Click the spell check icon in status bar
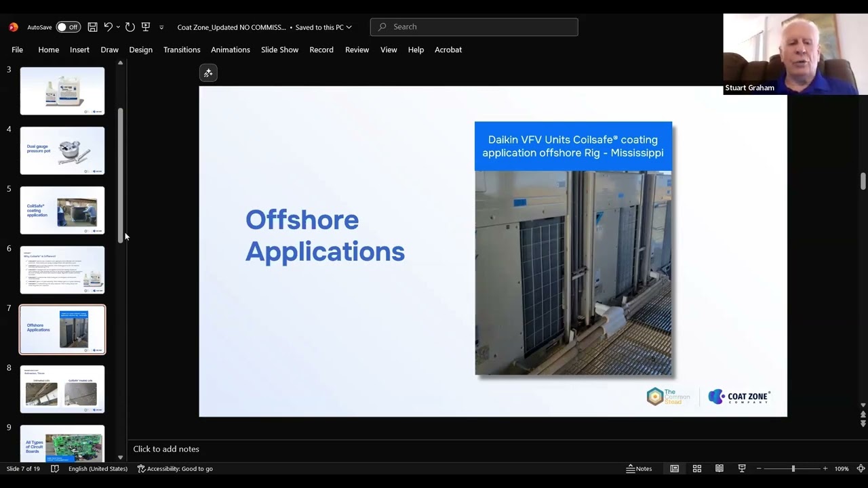The width and height of the screenshot is (868, 488). [55, 468]
